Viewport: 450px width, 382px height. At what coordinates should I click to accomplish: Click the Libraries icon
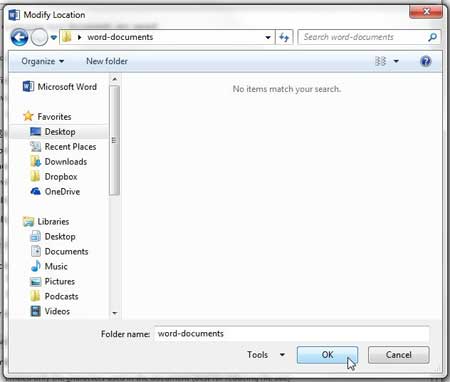(28, 221)
